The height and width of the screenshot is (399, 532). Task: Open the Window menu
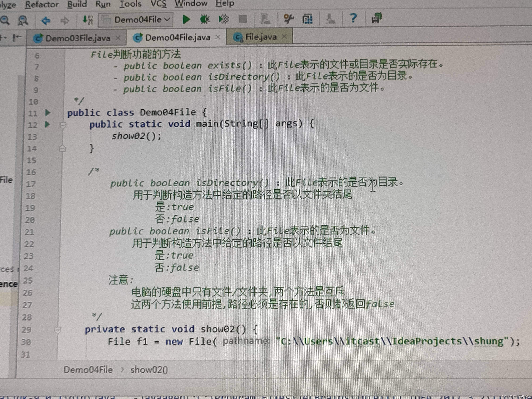point(191,3)
